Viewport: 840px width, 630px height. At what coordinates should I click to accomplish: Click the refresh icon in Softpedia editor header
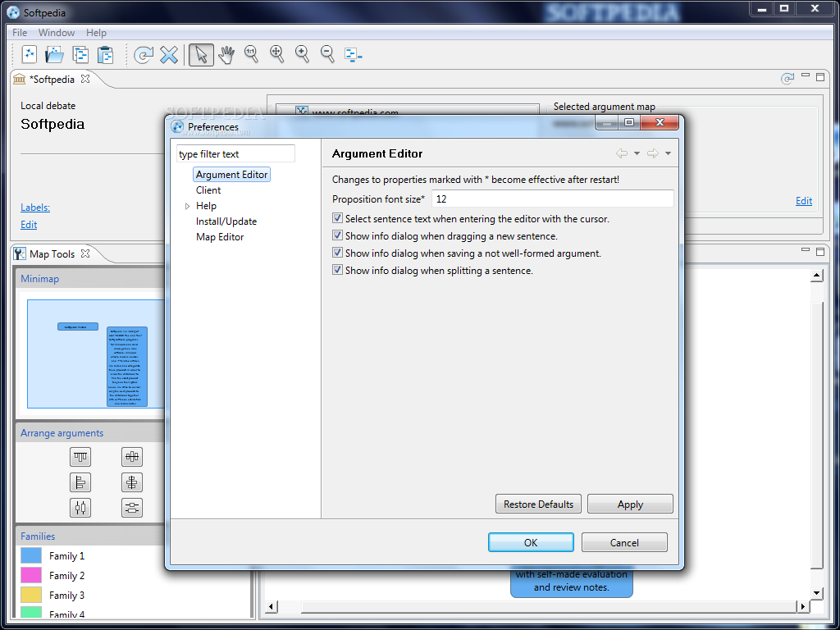[787, 79]
